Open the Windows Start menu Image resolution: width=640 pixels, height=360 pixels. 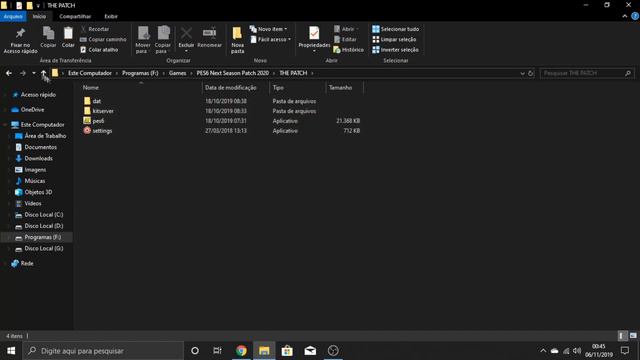point(11,351)
